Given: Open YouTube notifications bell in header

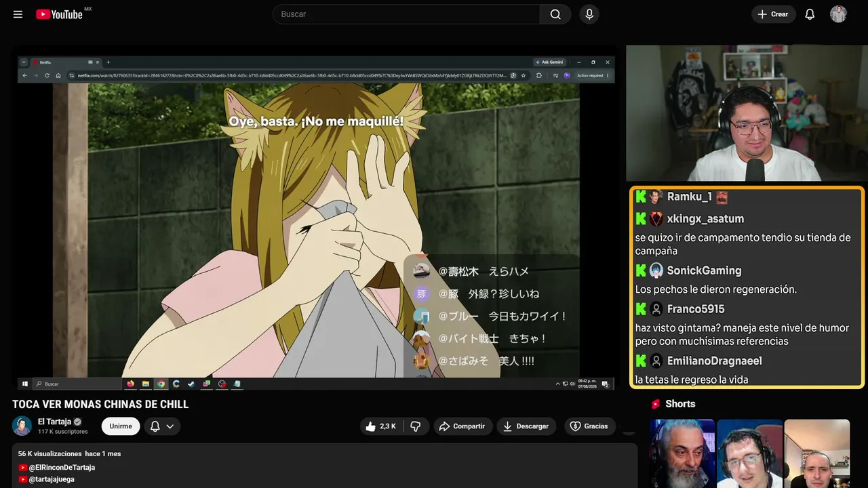Looking at the screenshot, I should click(x=810, y=14).
